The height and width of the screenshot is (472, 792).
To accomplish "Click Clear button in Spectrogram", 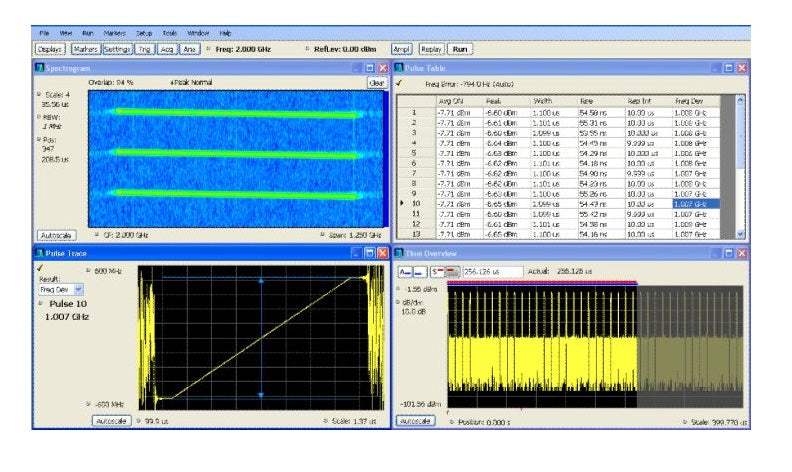I will click(x=376, y=83).
